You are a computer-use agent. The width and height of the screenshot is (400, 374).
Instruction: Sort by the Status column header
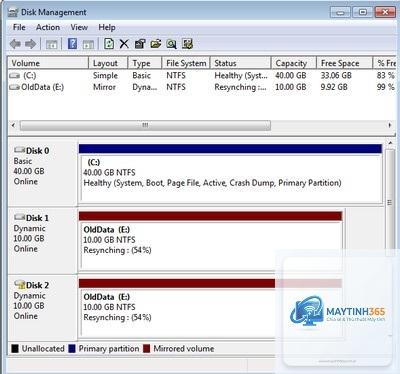tap(240, 63)
